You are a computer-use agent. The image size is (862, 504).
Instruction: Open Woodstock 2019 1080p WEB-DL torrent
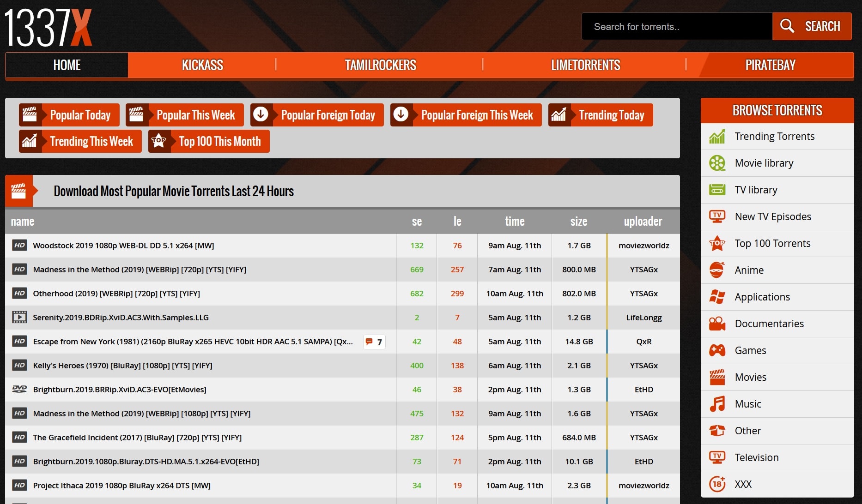click(x=123, y=246)
